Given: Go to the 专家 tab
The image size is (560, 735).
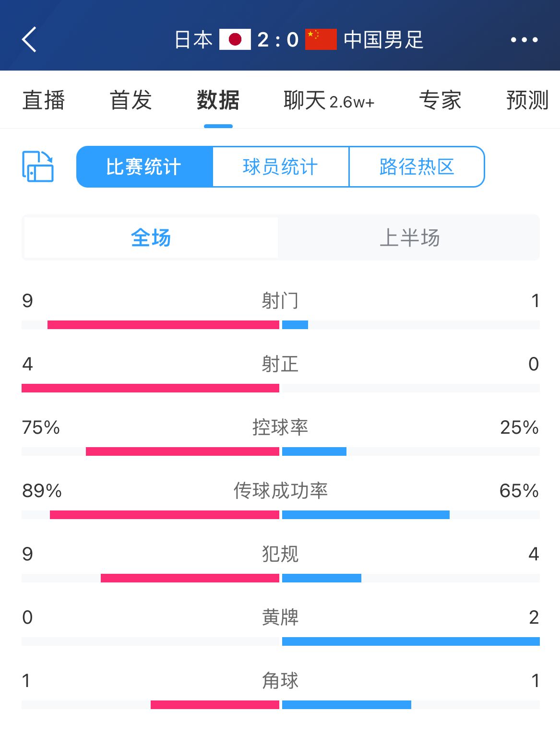Looking at the screenshot, I should pos(440,100).
